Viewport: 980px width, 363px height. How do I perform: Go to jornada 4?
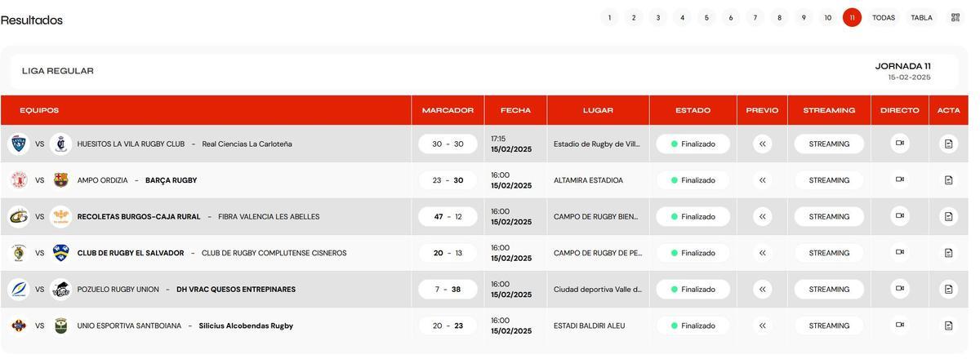coord(683,17)
